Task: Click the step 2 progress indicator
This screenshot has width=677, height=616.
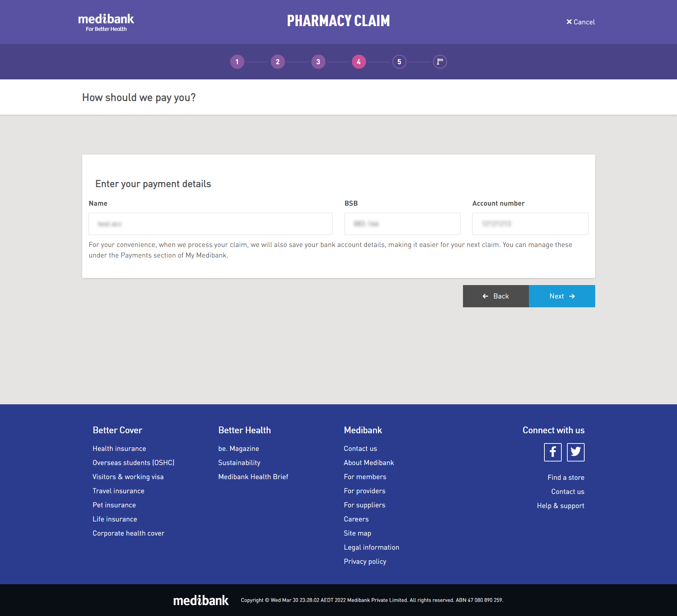Action: click(x=277, y=61)
